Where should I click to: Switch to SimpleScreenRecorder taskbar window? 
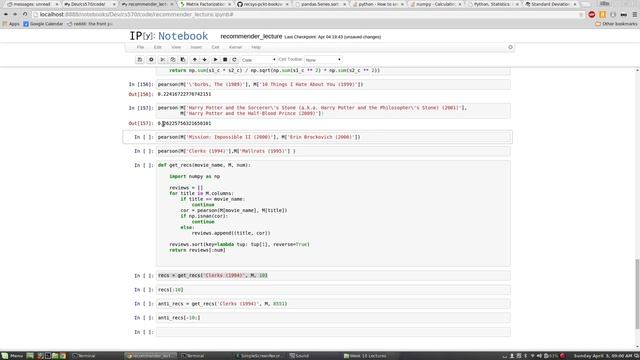pos(259,356)
